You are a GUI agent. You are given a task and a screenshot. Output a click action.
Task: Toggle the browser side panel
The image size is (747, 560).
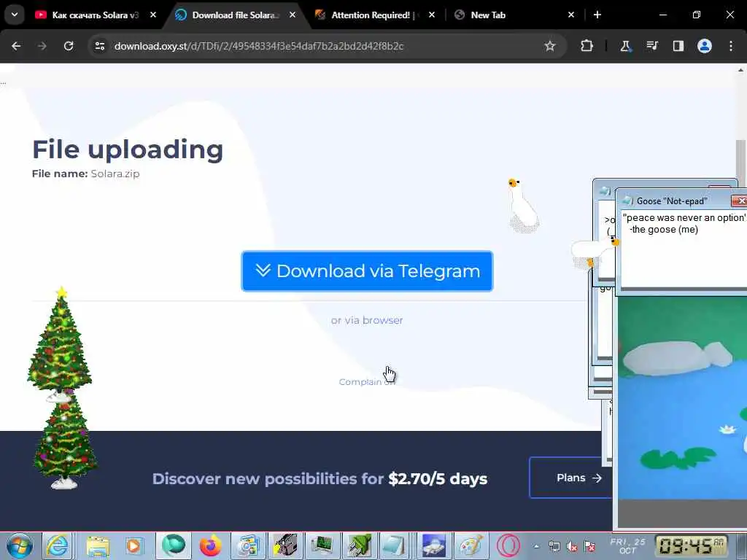pyautogui.click(x=678, y=46)
